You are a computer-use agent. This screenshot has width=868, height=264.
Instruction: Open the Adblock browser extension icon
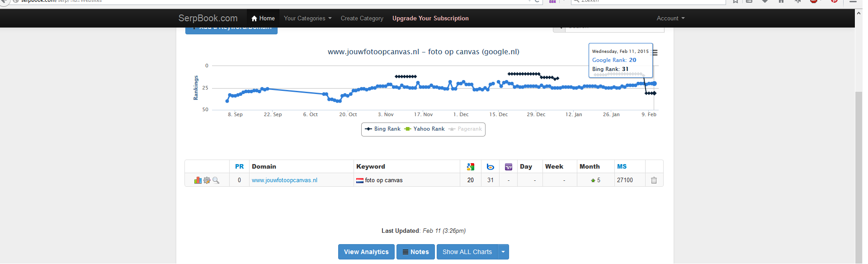pos(814,1)
